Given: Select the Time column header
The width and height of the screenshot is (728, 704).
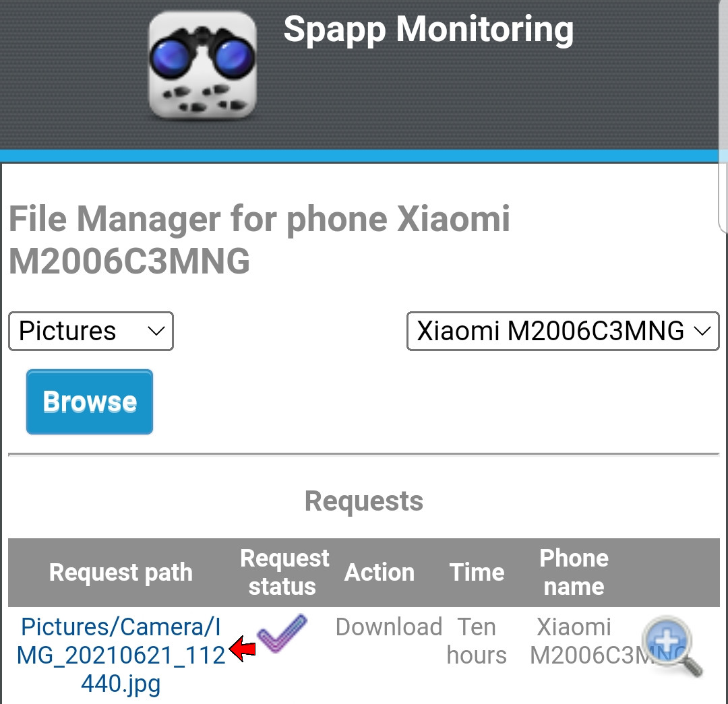Looking at the screenshot, I should pyautogui.click(x=477, y=572).
